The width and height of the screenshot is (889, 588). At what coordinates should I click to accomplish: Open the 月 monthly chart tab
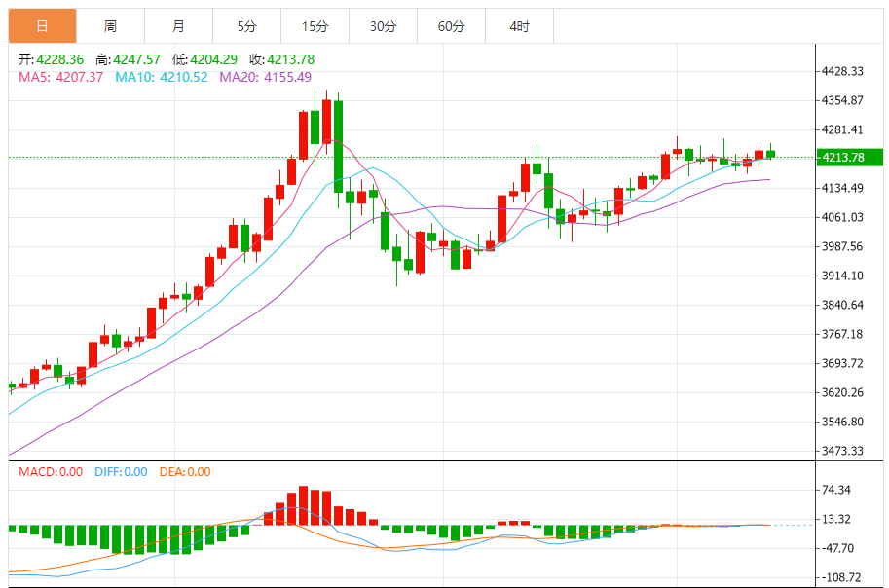click(x=178, y=26)
